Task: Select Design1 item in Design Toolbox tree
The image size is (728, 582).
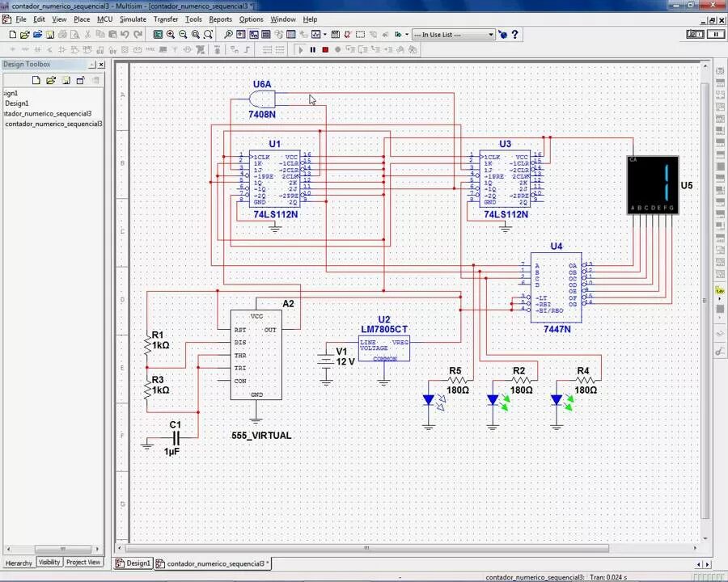Action: (17, 103)
